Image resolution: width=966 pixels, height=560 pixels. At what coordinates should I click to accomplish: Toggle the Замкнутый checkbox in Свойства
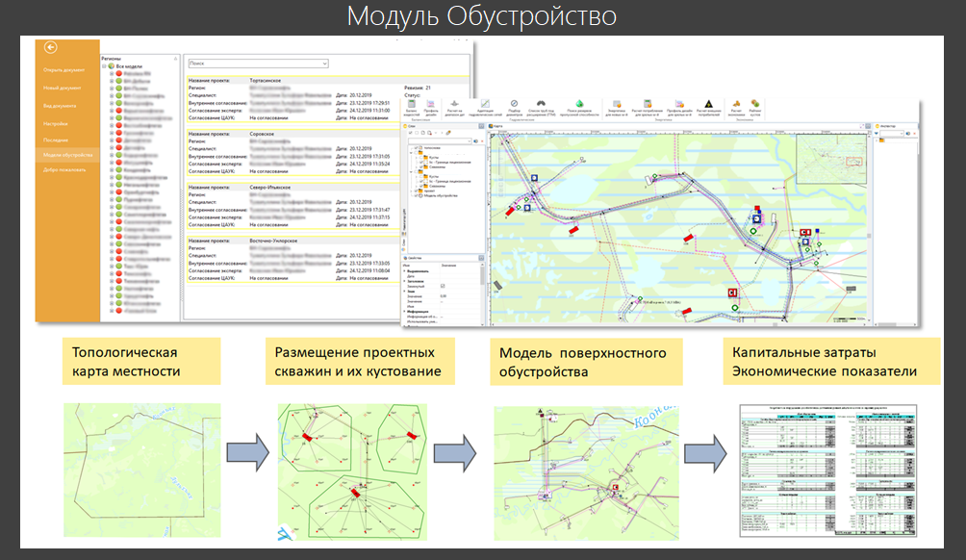point(443,286)
